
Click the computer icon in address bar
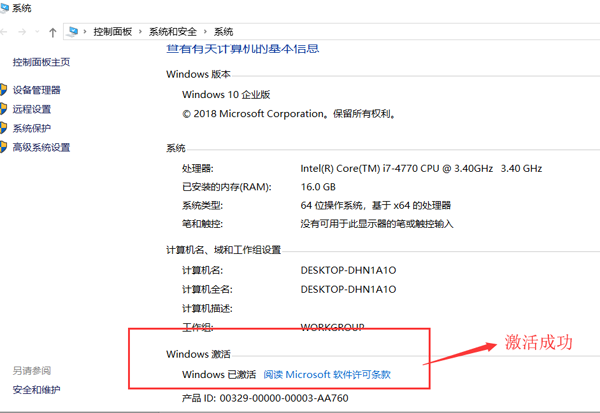[72, 31]
